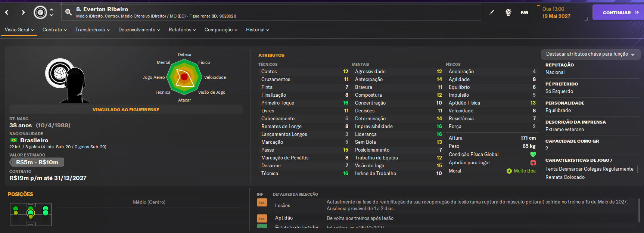Click the orange Les injury badge beside Lesões

click(262, 203)
